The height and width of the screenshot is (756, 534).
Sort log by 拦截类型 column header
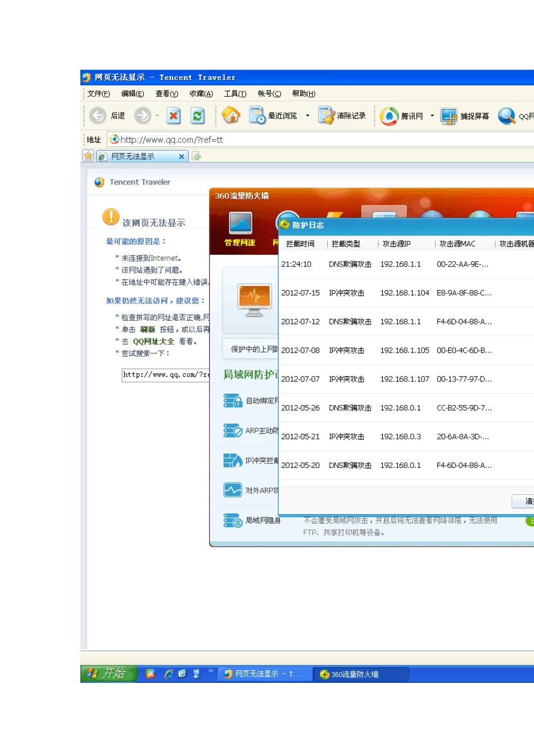346,244
